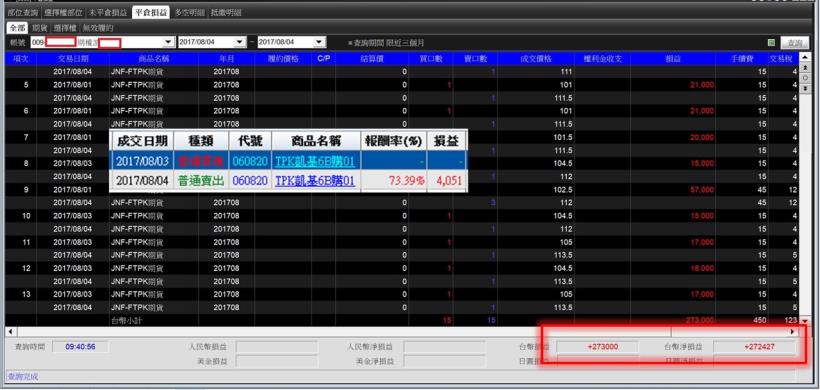Click the 損益 column header in blue row
This screenshot has width=820, height=390.
click(673, 59)
